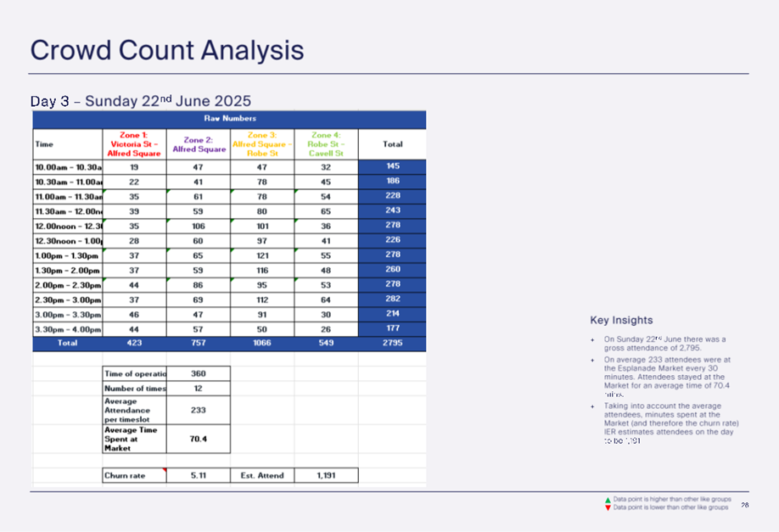779x532 pixels.
Task: Click the Zone 3 Alfred Square – Robe St header
Action: coord(262,144)
